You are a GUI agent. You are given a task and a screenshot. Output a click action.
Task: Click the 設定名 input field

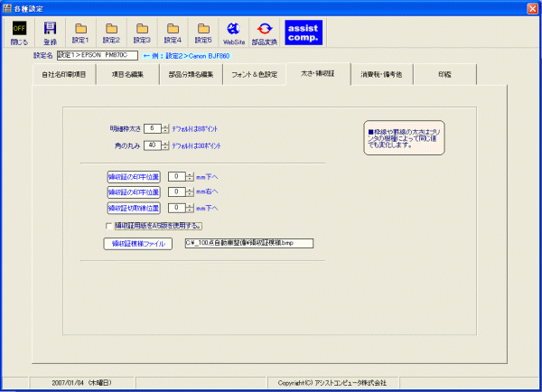(98, 55)
